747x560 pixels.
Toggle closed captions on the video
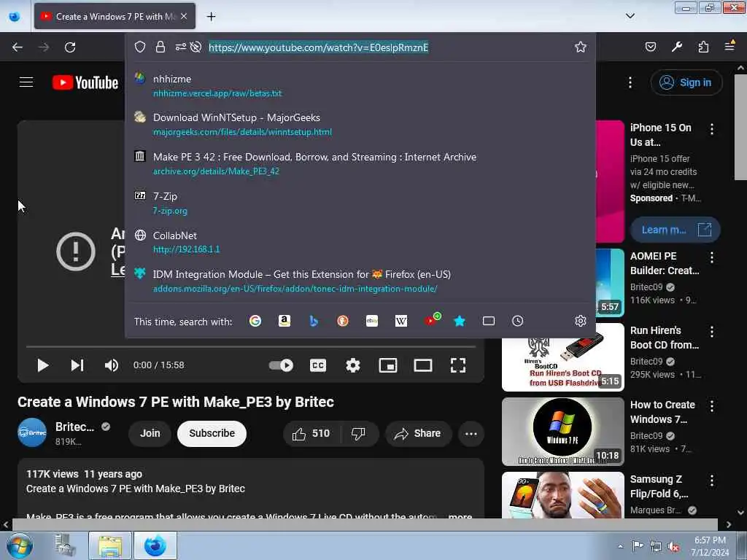318,365
